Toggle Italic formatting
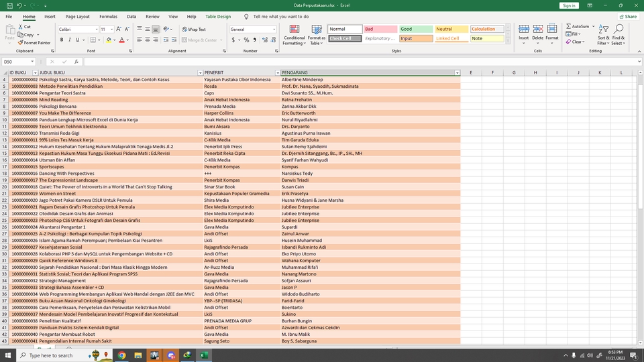This screenshot has height=362, width=644. click(69, 40)
